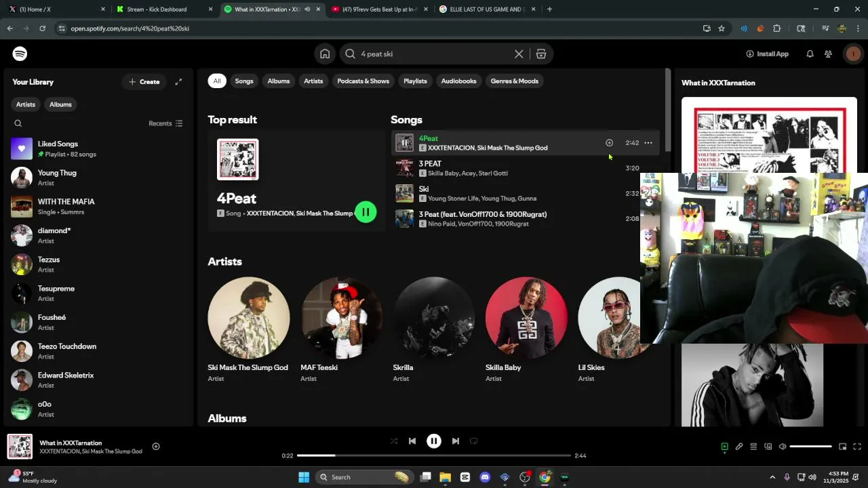Mute the Spotify volume speaker icon
The height and width of the screenshot is (488, 868).
point(783,447)
